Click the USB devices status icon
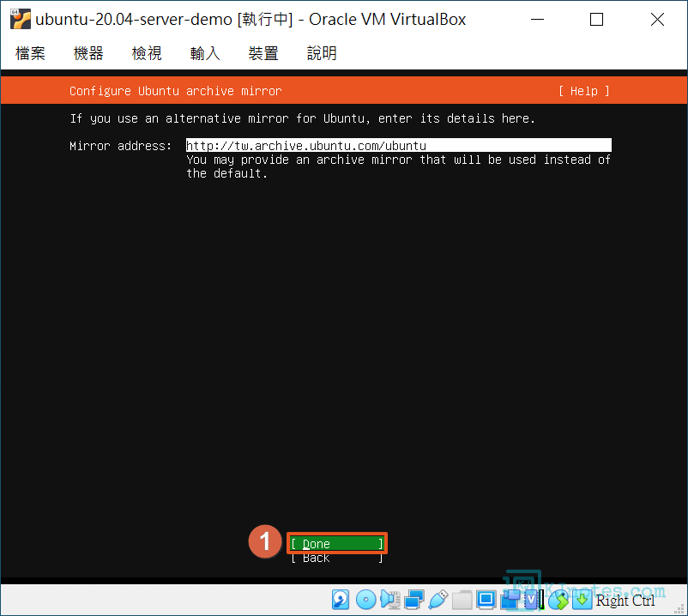The height and width of the screenshot is (616, 688). 438,600
